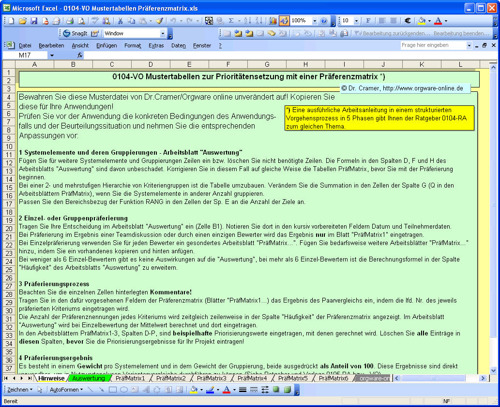Open the font size 10 dropdown
This screenshot has height=407, width=500.
pos(356,21)
